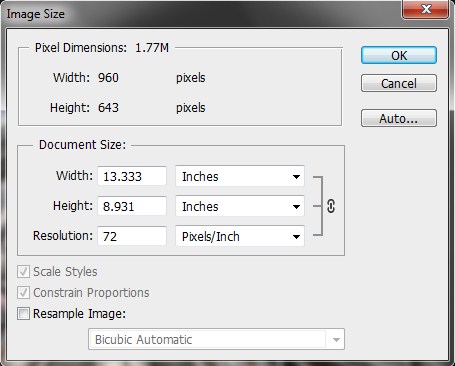Open the Bicubic Automatic resampling dropdown
This screenshot has height=366, width=455.
pyautogui.click(x=216, y=339)
